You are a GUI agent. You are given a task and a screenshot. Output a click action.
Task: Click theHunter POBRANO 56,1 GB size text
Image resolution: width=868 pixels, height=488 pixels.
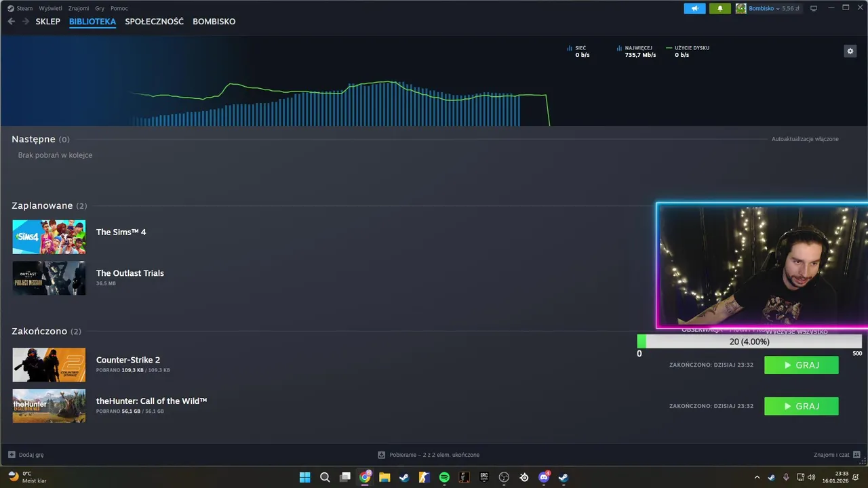point(130,411)
